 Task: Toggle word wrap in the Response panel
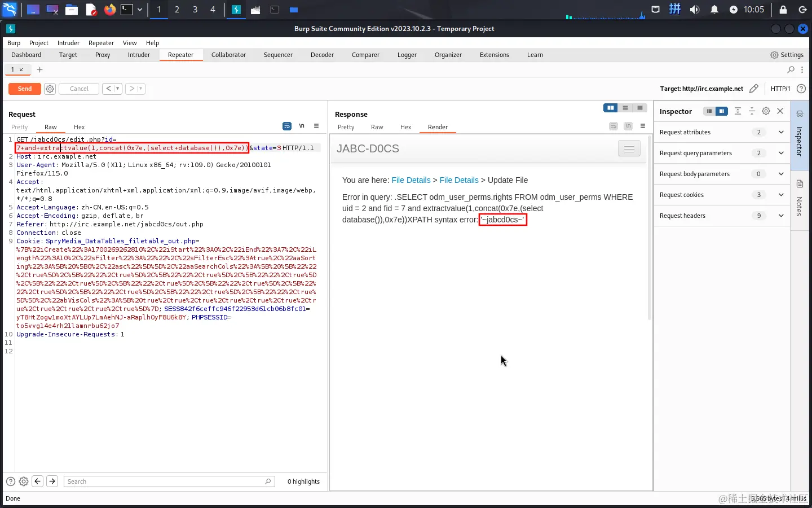pos(614,126)
